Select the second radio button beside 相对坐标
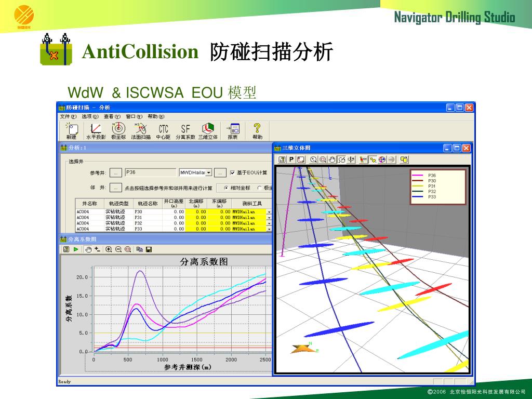The width and height of the screenshot is (532, 399). point(260,188)
